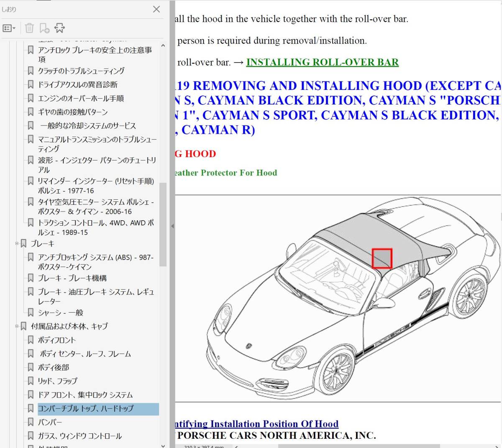The height and width of the screenshot is (448, 502).
Task: Open bookmark マニュアルトランスミッションのトラブルシューティング
Action: tap(97, 144)
